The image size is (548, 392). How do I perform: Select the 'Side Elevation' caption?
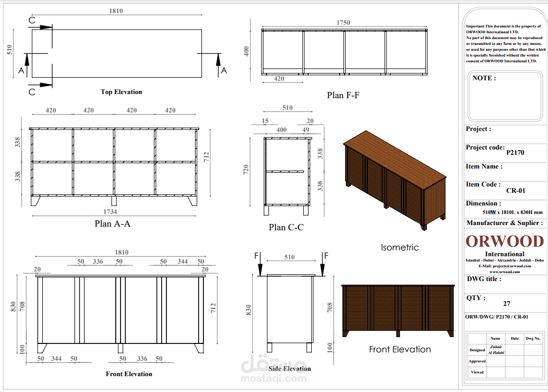click(x=290, y=369)
